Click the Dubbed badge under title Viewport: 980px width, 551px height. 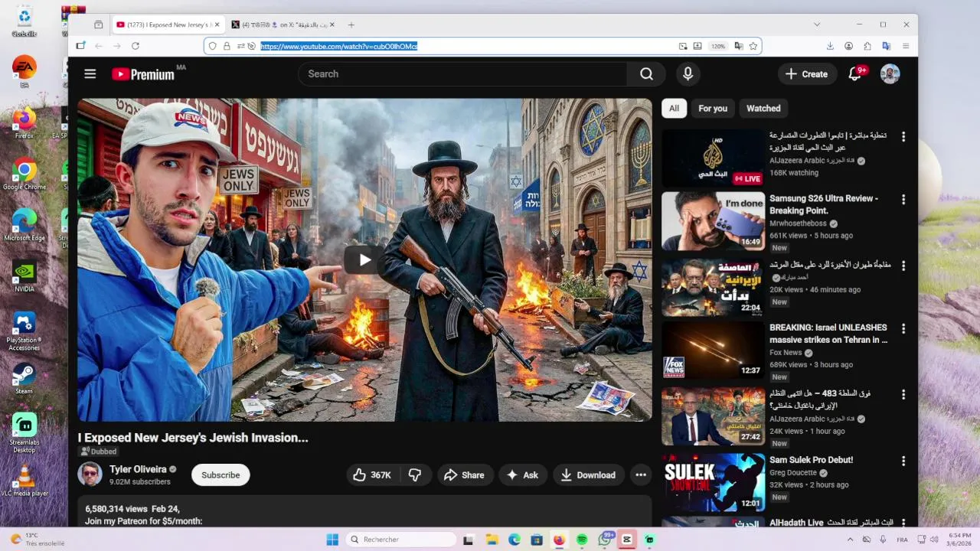99,452
